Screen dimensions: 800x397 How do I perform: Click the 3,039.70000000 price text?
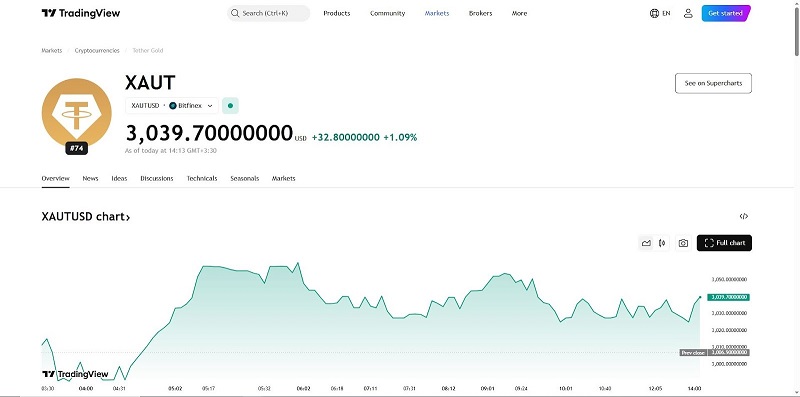(209, 133)
